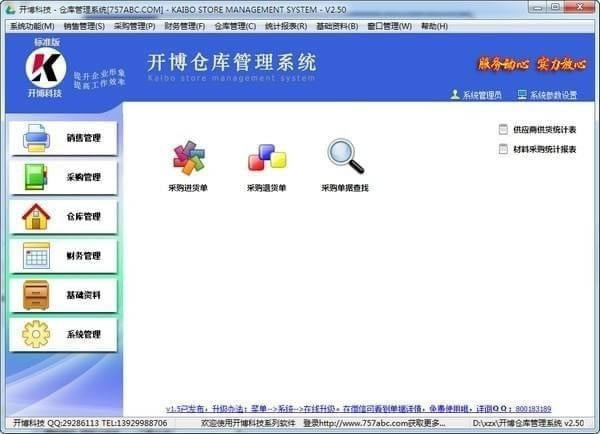600x434 pixels.
Task: Click the 系统参数设置 monitor icon
Action: click(522, 94)
